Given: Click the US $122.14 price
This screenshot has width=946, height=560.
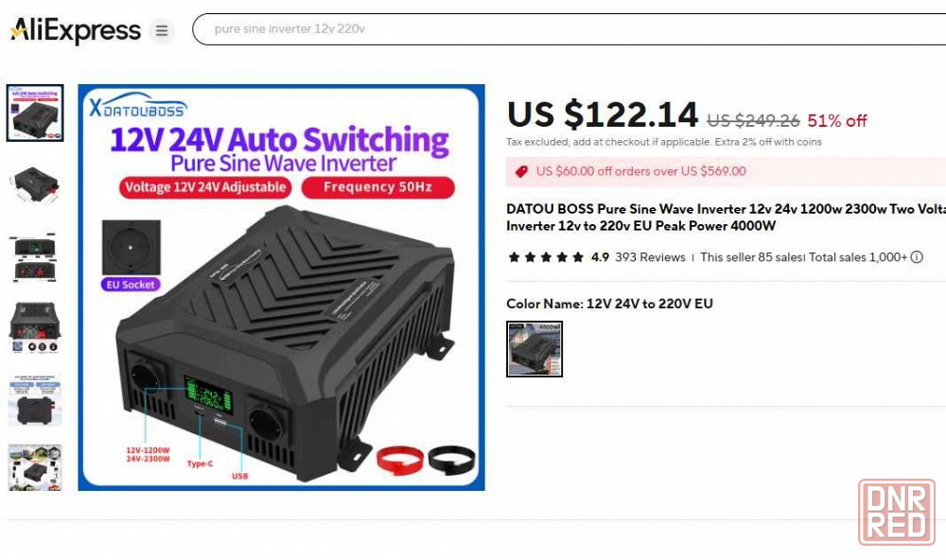Looking at the screenshot, I should coord(602,114).
